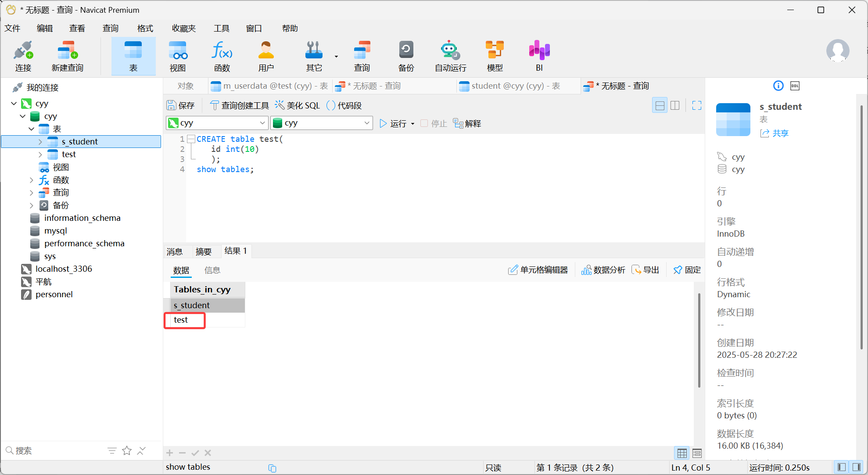Toggle the right information pane button
The width and height of the screenshot is (868, 475).
click(856, 467)
